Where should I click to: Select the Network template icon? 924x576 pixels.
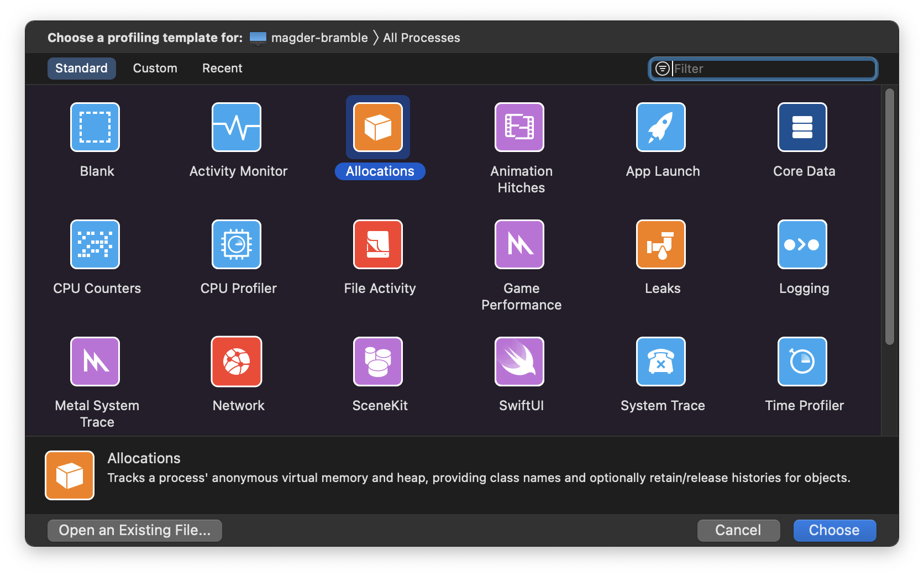[237, 362]
